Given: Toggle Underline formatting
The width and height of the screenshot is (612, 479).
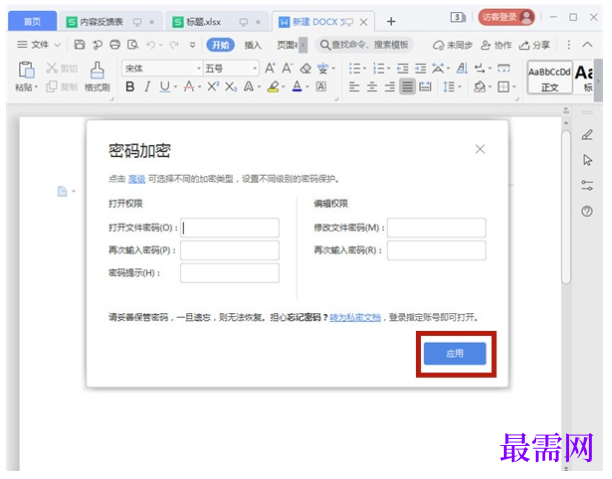Looking at the screenshot, I should click(x=165, y=87).
